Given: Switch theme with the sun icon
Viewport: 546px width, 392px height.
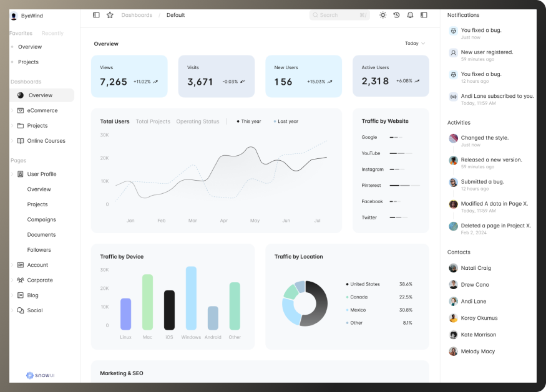Looking at the screenshot, I should (x=383, y=15).
